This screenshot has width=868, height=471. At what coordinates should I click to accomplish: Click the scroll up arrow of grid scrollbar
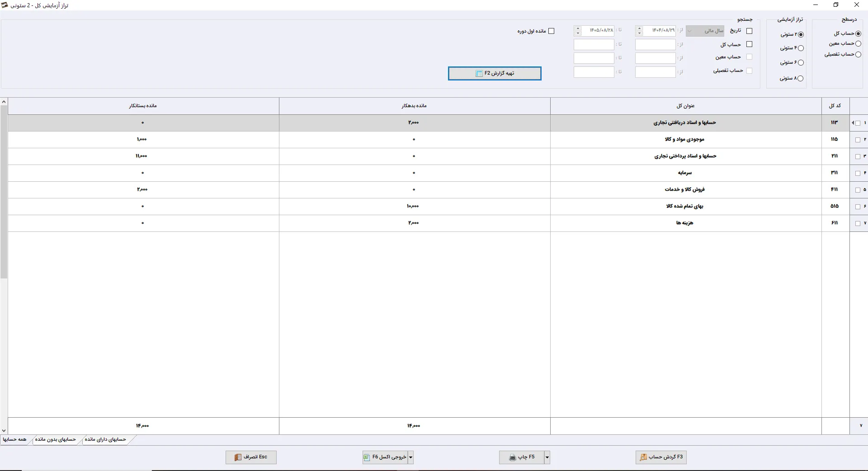(4, 102)
